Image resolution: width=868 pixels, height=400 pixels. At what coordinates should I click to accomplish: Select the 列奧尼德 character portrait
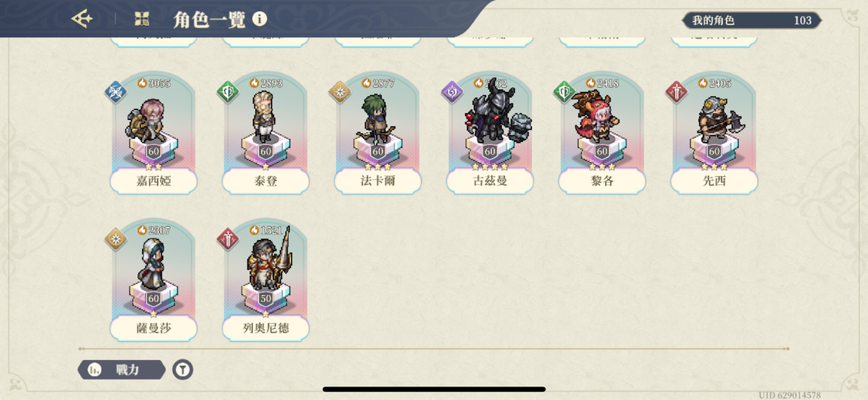pyautogui.click(x=267, y=260)
